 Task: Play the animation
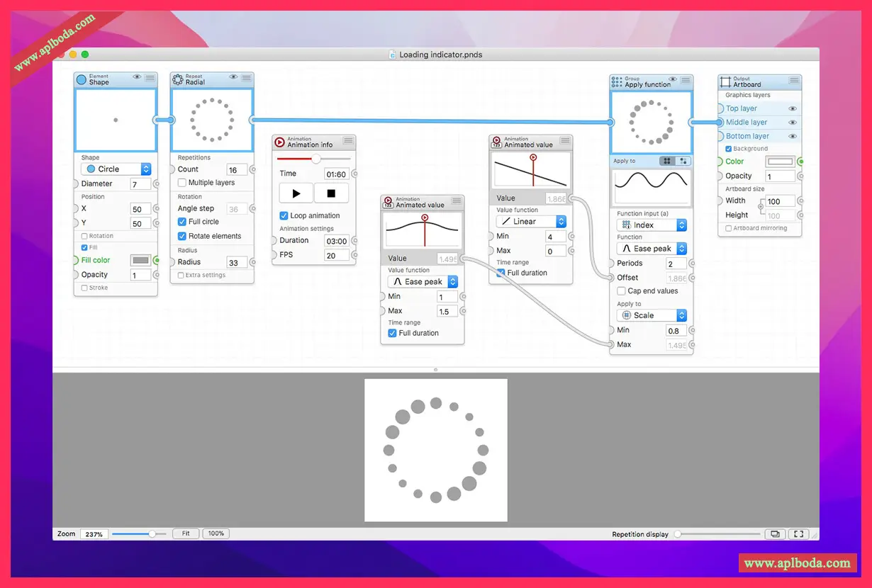click(x=296, y=193)
